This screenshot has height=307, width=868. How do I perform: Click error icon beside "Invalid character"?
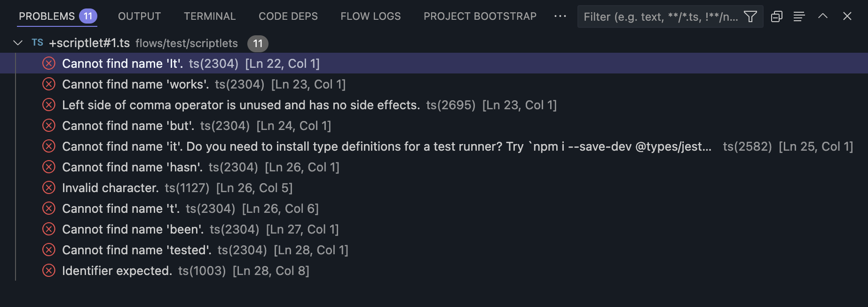49,188
